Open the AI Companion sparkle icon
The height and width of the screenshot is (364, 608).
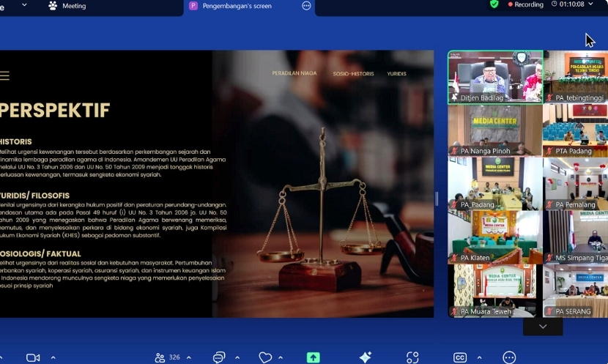click(x=365, y=357)
